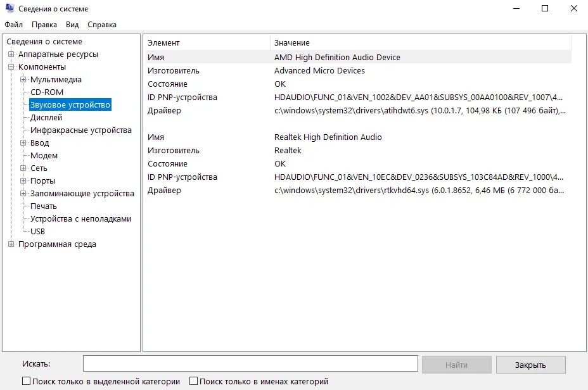Maximize the Сведения о системе window
Screen dimensions: 588x390
[545, 8]
